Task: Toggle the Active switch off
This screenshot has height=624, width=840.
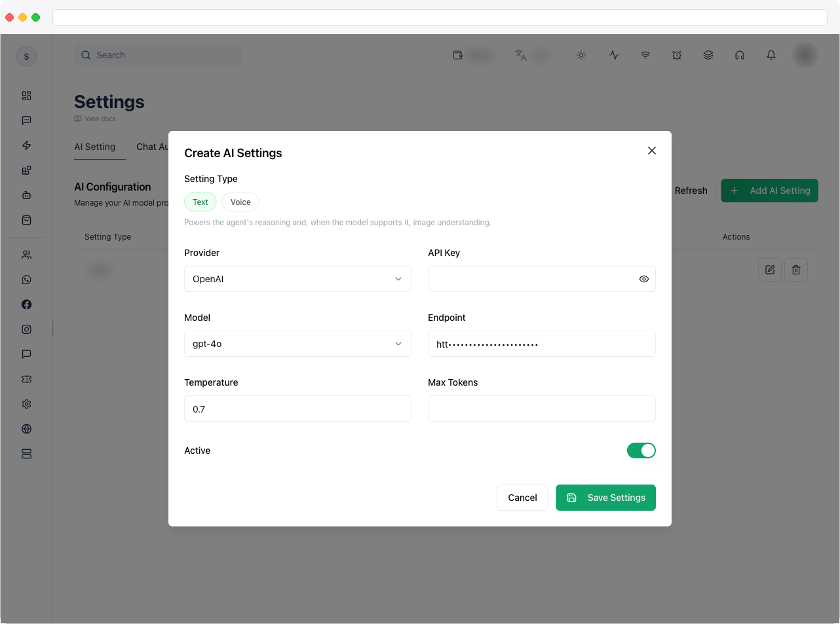Action: (641, 450)
